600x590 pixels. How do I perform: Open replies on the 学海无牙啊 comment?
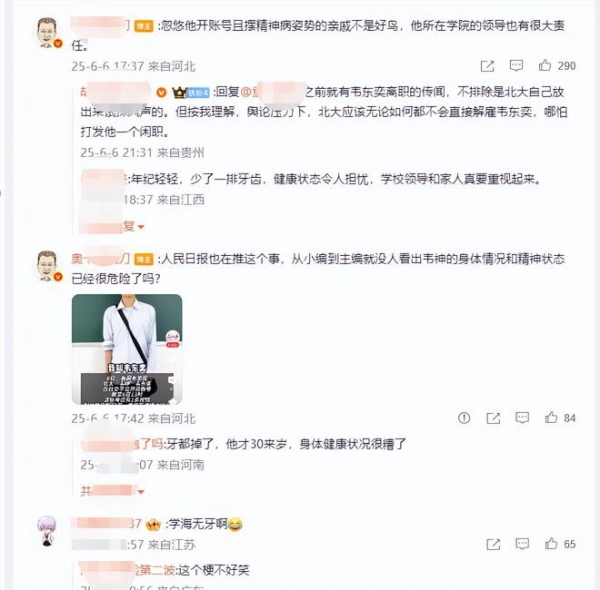[x=522, y=544]
